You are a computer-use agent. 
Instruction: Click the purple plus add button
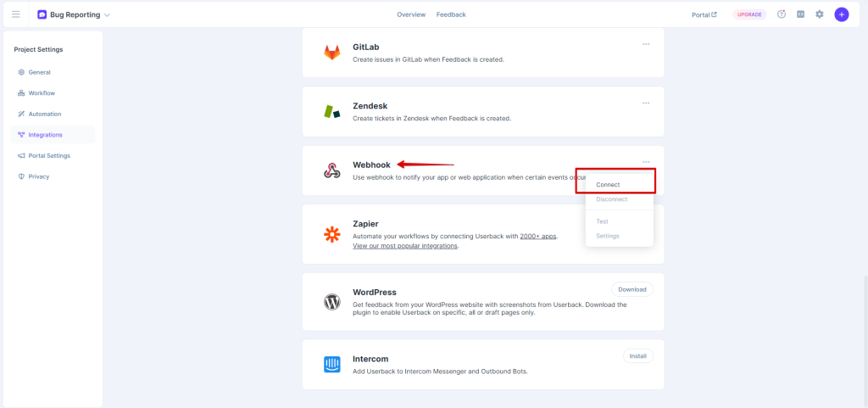coord(841,14)
